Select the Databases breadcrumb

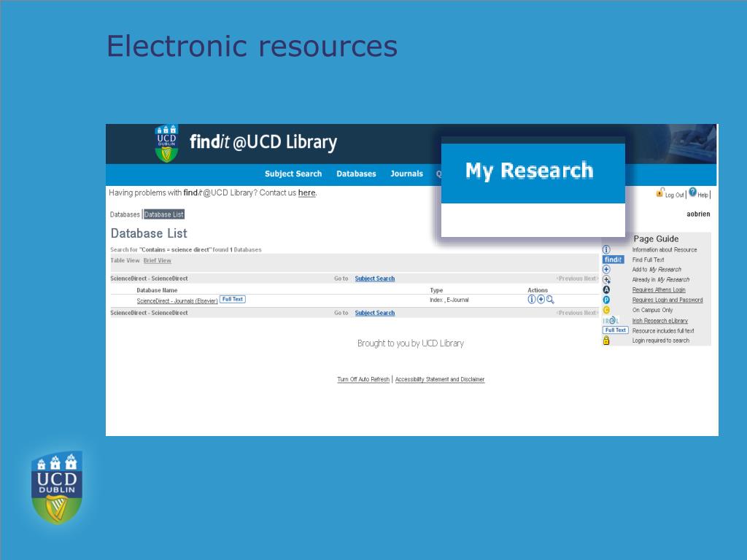pos(125,214)
